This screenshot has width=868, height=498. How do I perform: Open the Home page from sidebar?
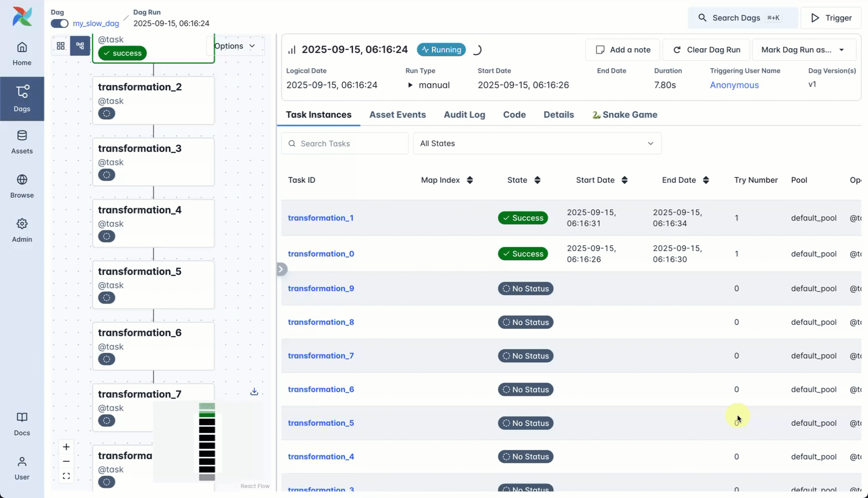click(22, 54)
